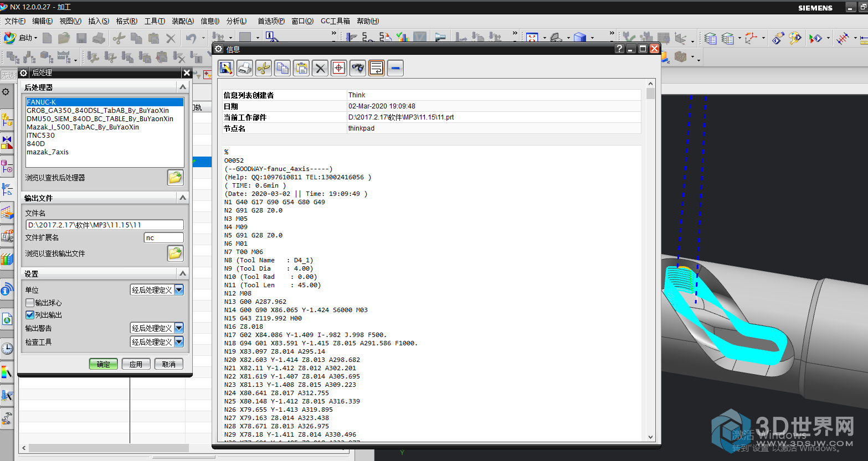
Task: Open the 视图(V) menu
Action: pos(70,21)
